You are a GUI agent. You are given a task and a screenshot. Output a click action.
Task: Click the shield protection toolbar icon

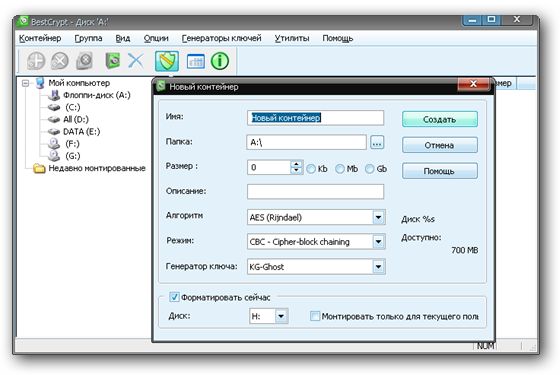tap(167, 61)
